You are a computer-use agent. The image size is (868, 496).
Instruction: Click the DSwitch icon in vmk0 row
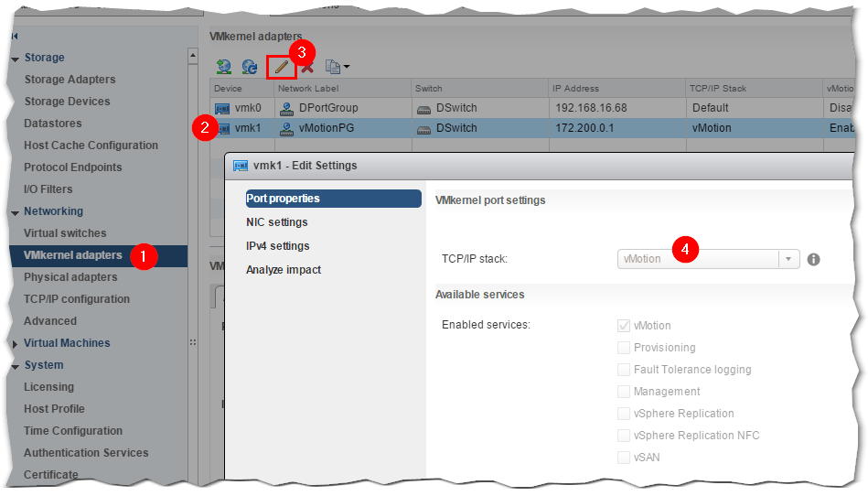pyautogui.click(x=423, y=109)
